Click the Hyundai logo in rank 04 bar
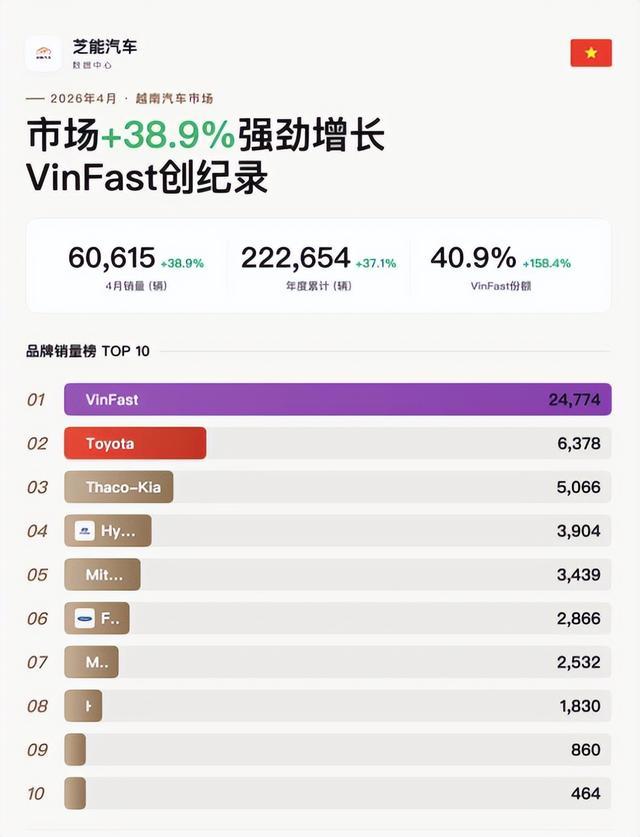This screenshot has width=640, height=837. [84, 531]
